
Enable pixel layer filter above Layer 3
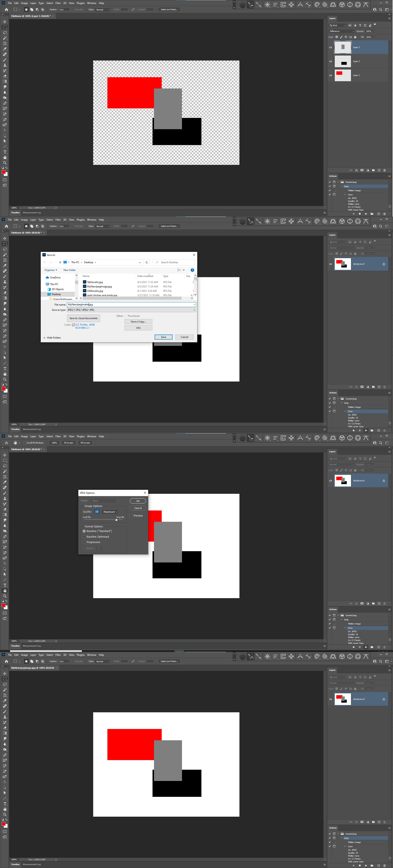350,25
